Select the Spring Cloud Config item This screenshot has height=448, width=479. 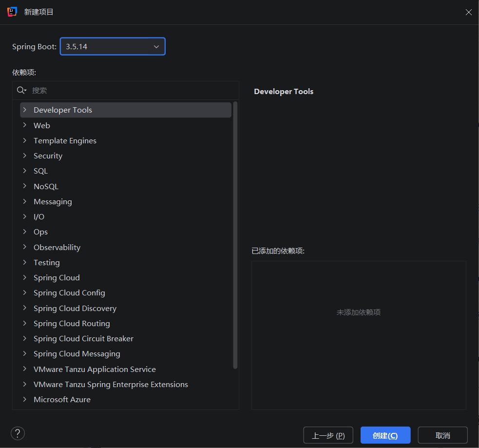(69, 293)
